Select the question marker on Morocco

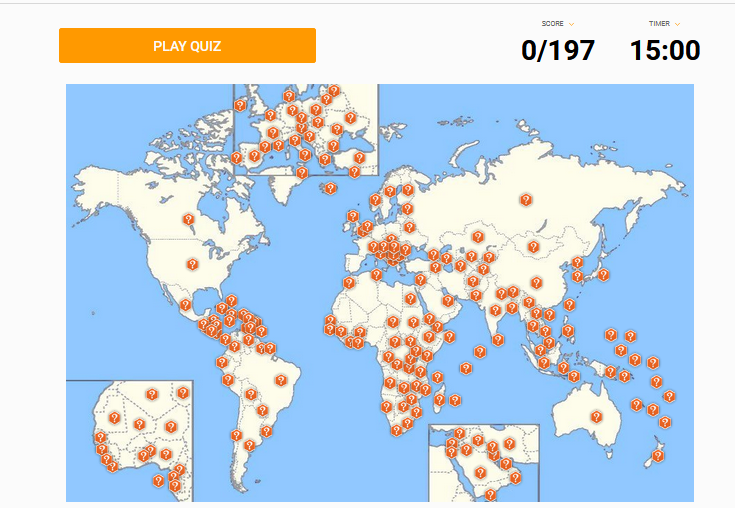pyautogui.click(x=349, y=283)
